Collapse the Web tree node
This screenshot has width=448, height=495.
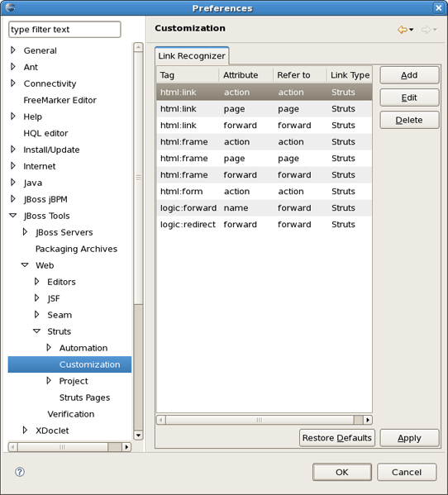click(x=25, y=265)
